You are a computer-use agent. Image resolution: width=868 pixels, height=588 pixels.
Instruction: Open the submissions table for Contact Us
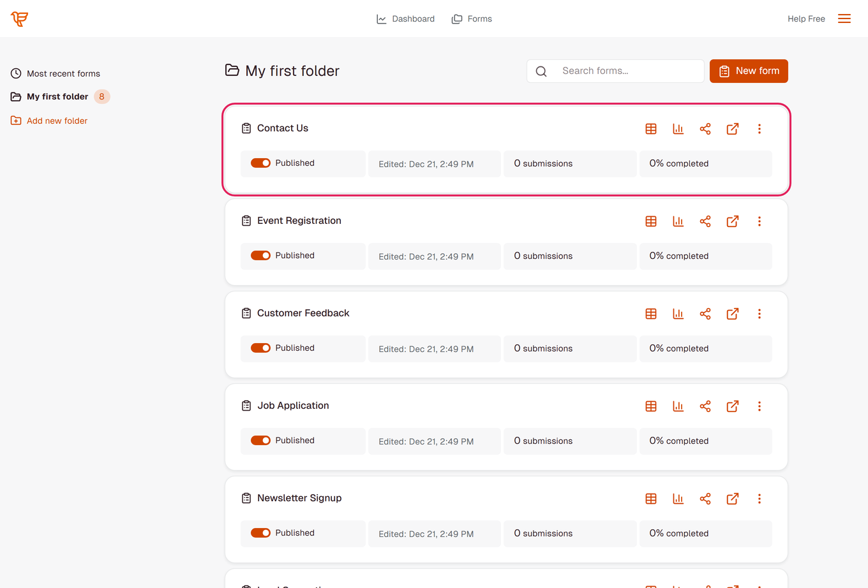651,129
